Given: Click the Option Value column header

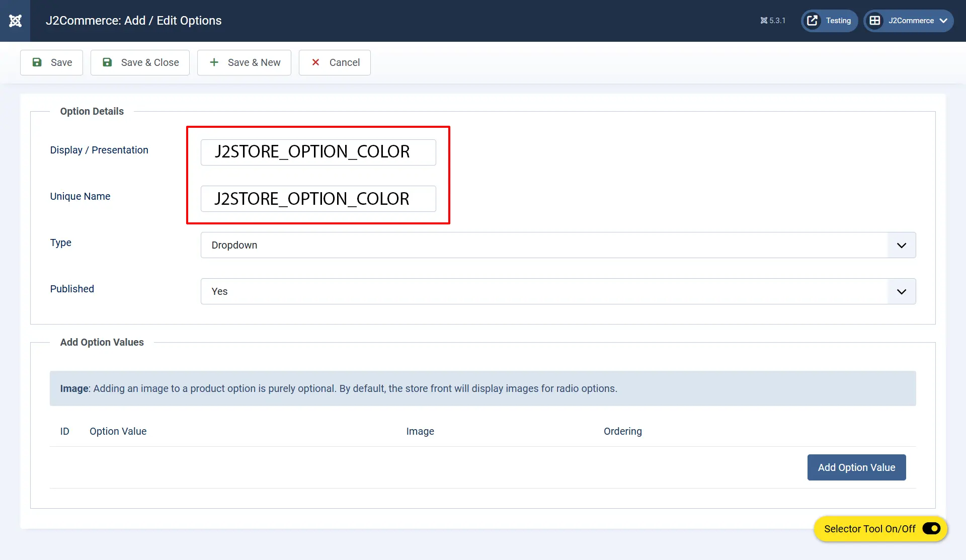Looking at the screenshot, I should pos(118,431).
